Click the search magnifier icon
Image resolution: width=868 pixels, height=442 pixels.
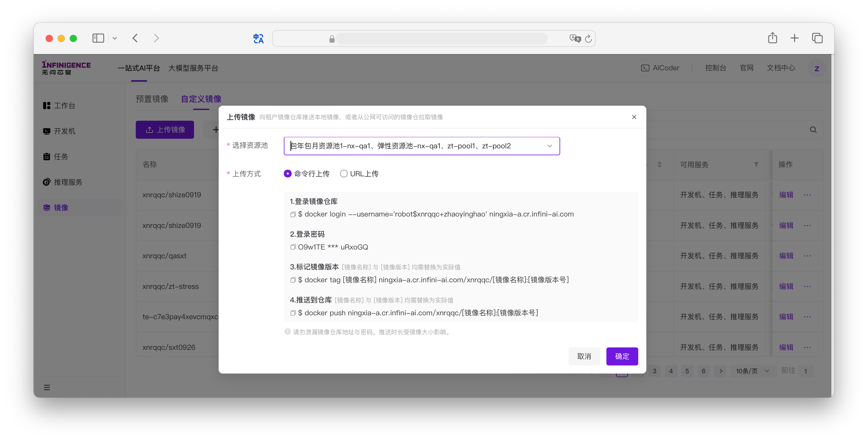point(813,130)
